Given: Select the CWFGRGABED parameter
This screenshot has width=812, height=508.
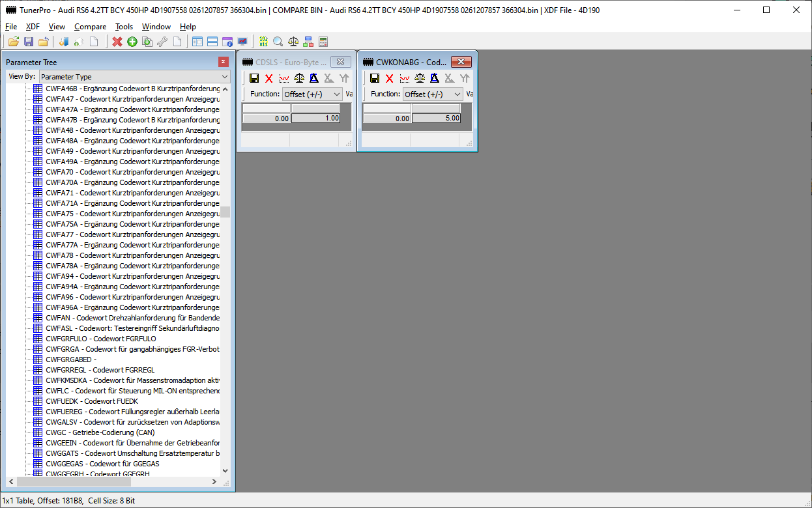Looking at the screenshot, I should pos(70,360).
